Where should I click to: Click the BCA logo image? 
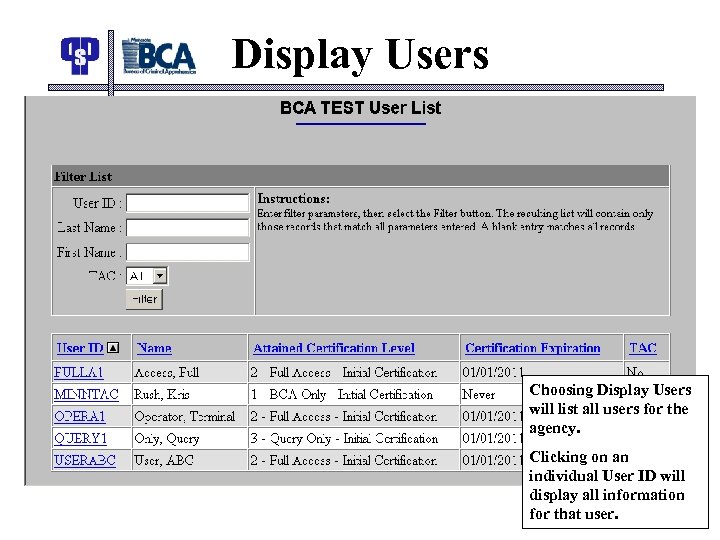(x=159, y=56)
